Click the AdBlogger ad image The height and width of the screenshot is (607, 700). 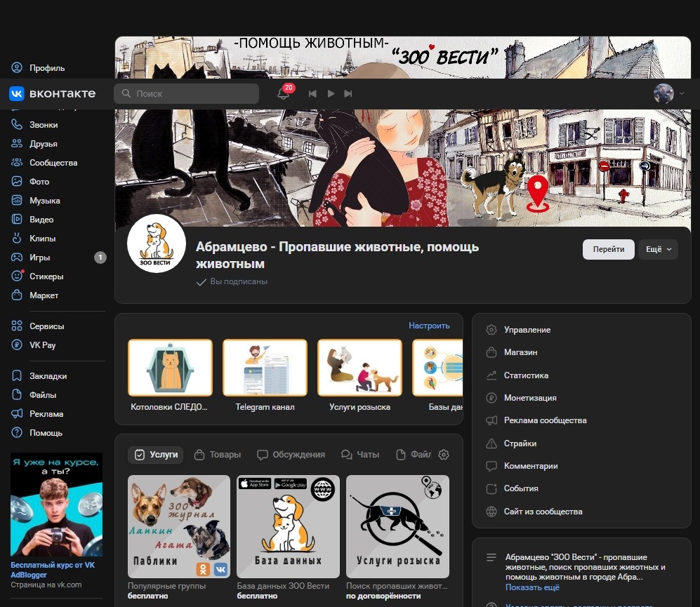coord(56,505)
